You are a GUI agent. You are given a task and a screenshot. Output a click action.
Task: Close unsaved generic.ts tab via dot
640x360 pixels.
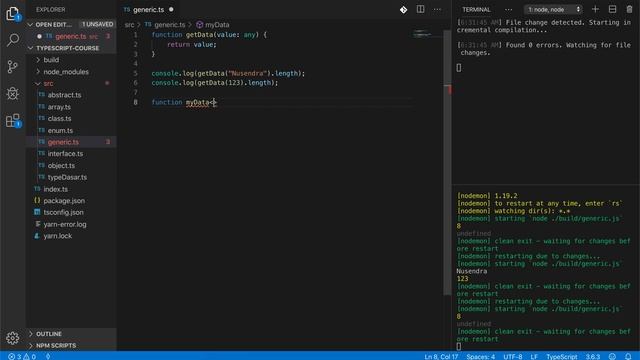click(x=171, y=9)
